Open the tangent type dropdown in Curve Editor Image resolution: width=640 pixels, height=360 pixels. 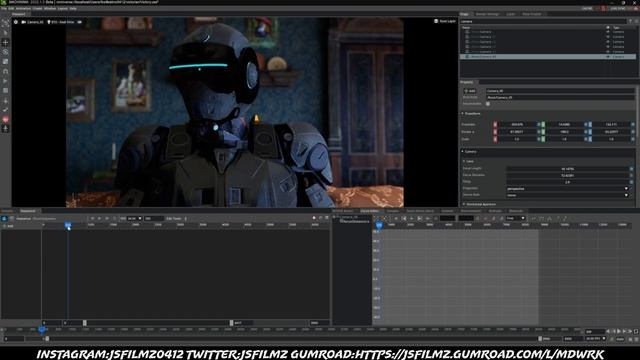pyautogui.click(x=516, y=219)
